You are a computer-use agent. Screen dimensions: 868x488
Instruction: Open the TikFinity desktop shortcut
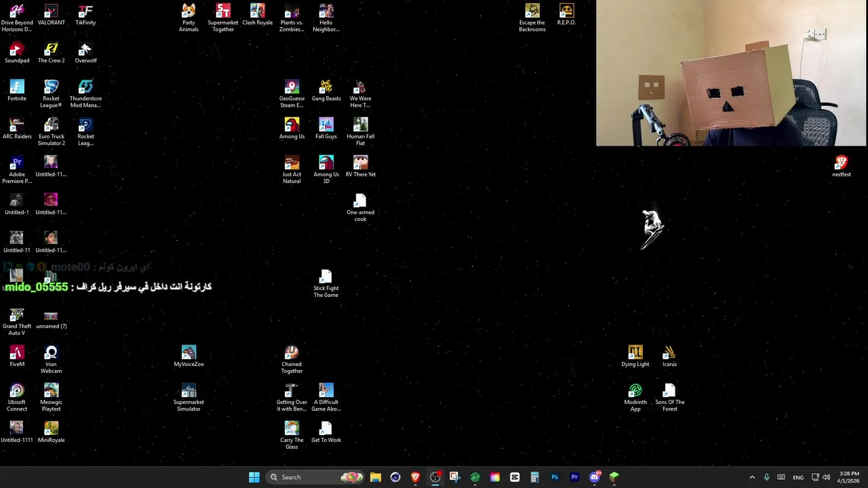[x=85, y=15]
